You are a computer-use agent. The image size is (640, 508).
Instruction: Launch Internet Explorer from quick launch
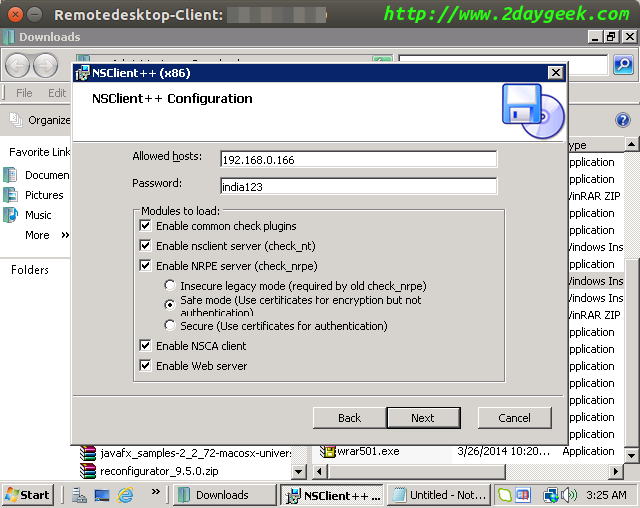click(125, 495)
